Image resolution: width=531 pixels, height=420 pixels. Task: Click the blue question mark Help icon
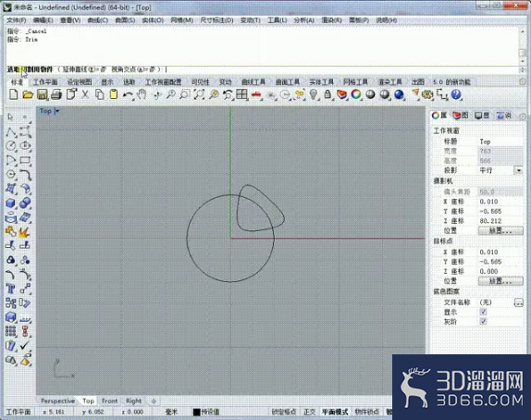456,94
